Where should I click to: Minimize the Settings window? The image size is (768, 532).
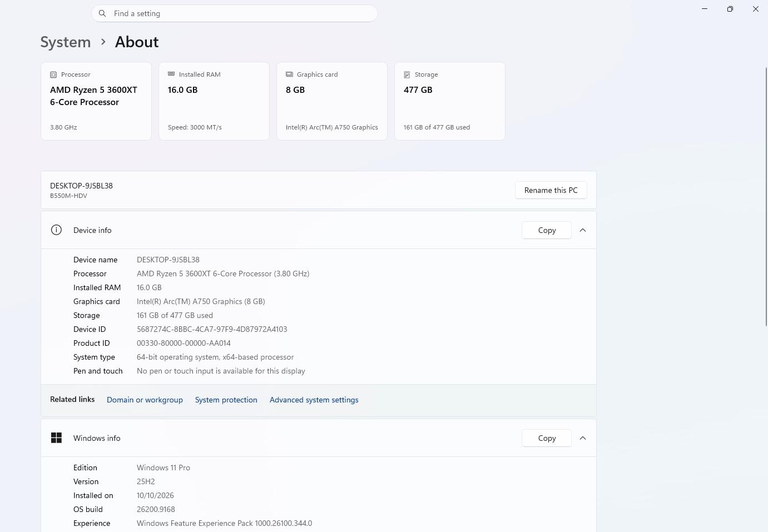tap(705, 9)
